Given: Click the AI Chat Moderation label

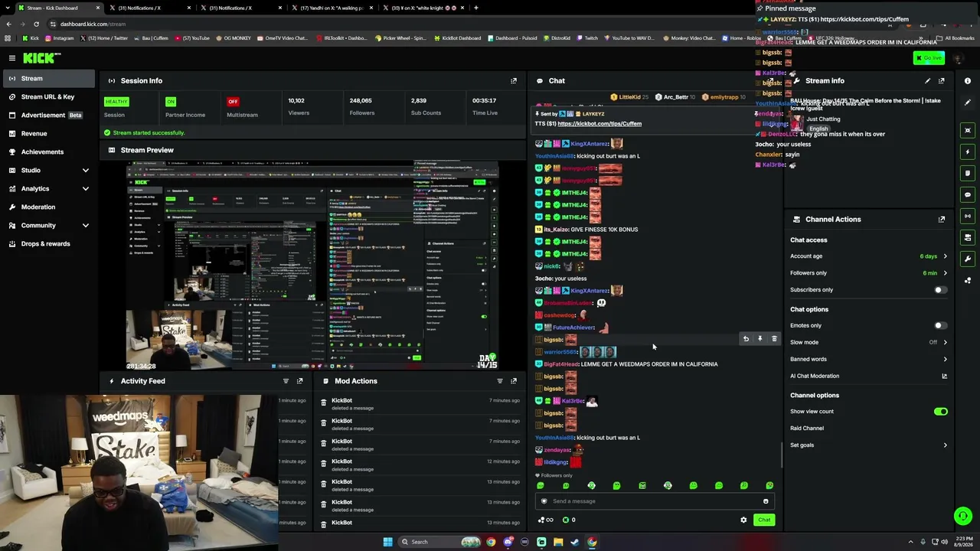Looking at the screenshot, I should point(815,376).
